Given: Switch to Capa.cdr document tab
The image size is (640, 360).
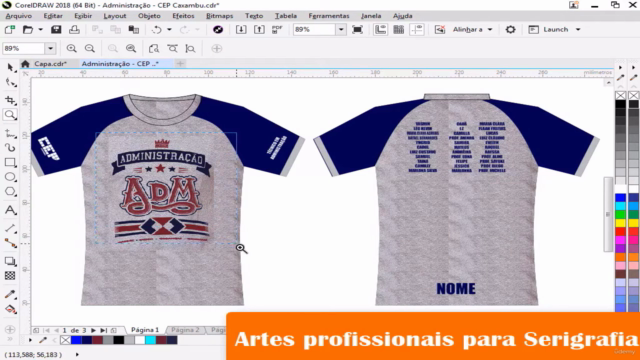Looking at the screenshot, I should (x=50, y=64).
